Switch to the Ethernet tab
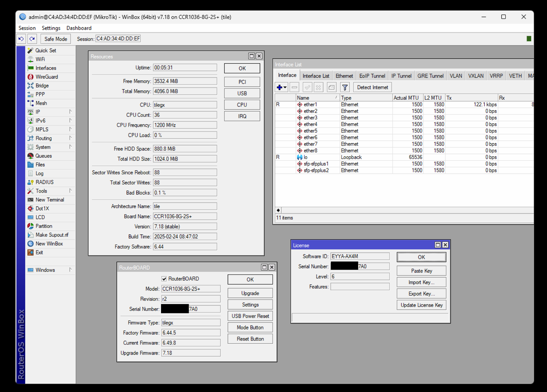This screenshot has width=547, height=392. tap(344, 76)
